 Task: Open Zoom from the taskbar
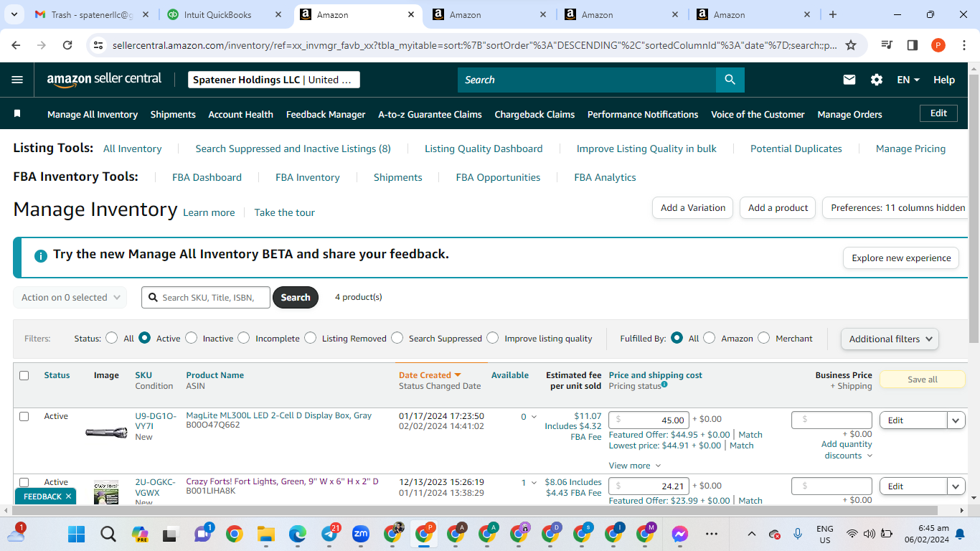click(x=361, y=534)
